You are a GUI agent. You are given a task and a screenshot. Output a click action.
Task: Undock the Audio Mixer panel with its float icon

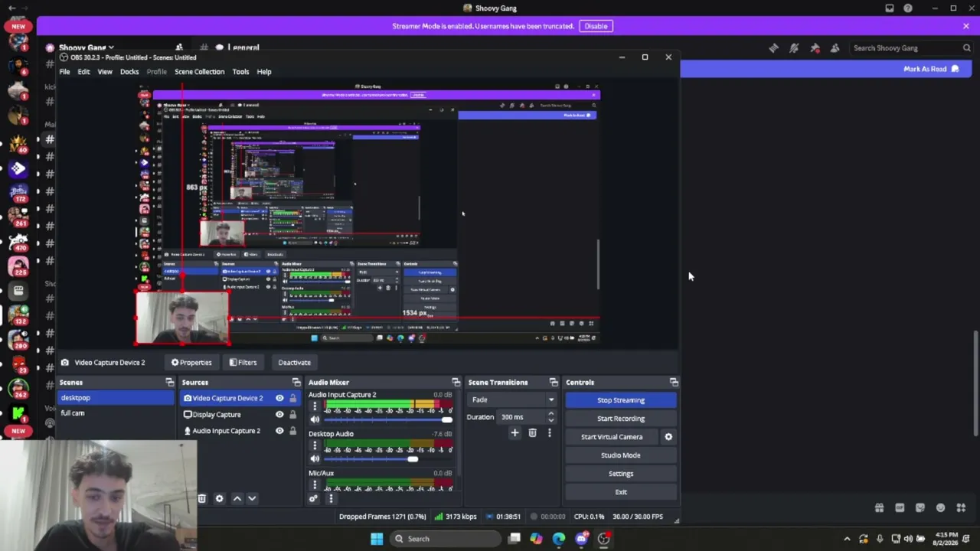click(x=456, y=382)
